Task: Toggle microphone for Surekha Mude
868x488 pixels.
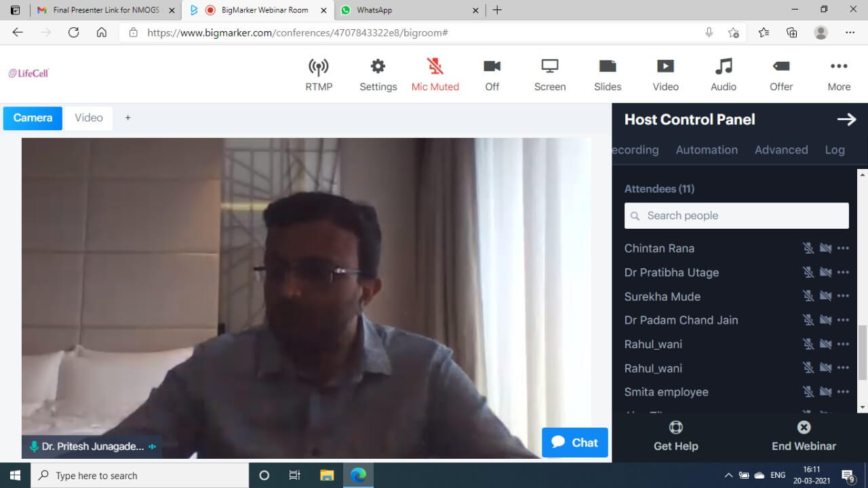Action: (x=808, y=297)
